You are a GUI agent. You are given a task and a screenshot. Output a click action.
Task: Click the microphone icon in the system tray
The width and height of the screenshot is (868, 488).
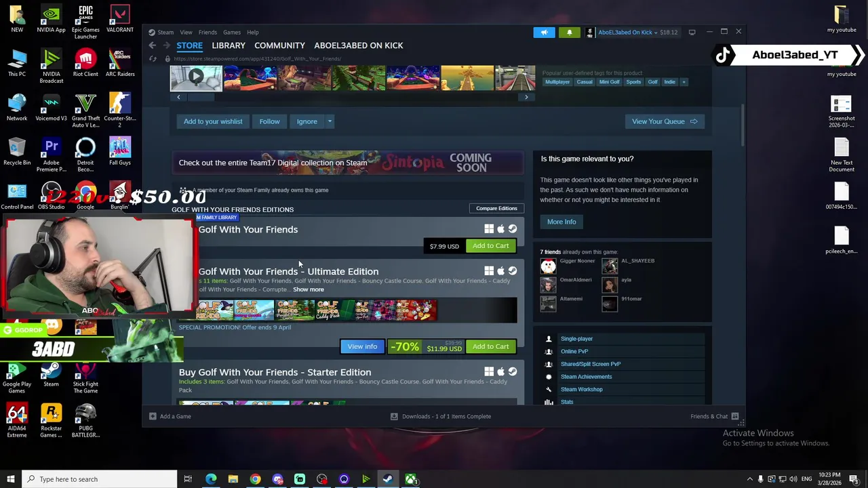click(760, 479)
